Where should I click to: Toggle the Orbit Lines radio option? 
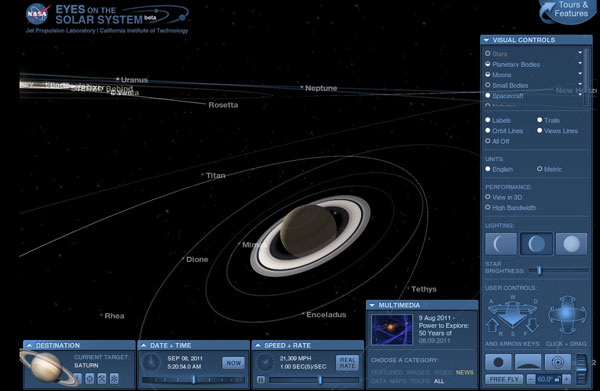click(504, 131)
